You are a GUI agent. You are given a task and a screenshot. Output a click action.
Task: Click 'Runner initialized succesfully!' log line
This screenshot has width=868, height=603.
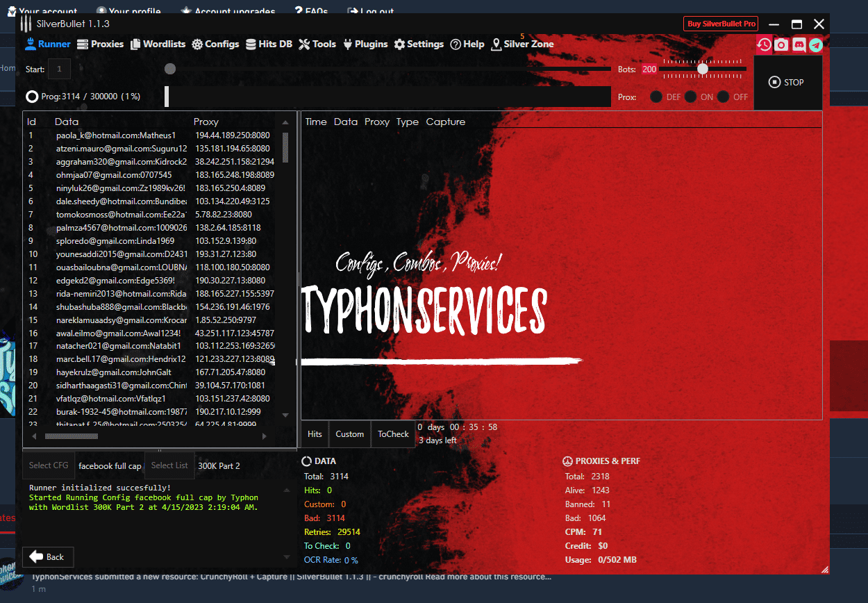[100, 488]
